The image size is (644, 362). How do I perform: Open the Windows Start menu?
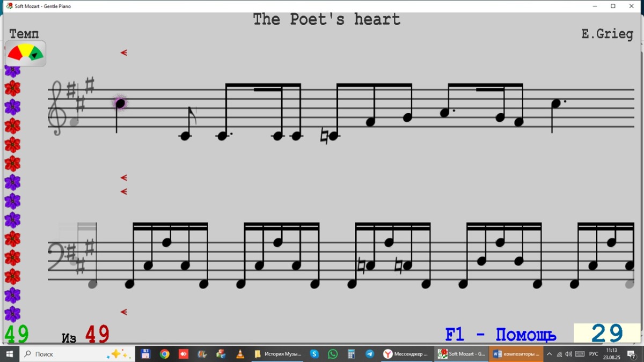pyautogui.click(x=9, y=354)
